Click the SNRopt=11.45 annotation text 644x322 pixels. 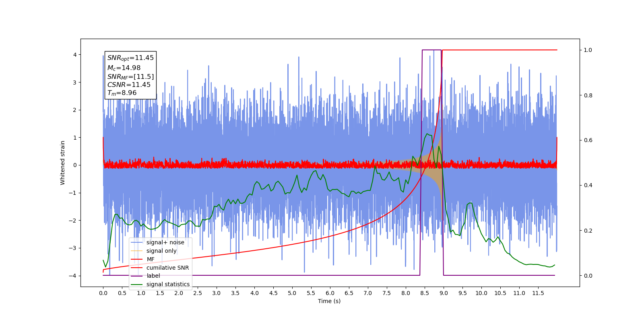pos(130,58)
